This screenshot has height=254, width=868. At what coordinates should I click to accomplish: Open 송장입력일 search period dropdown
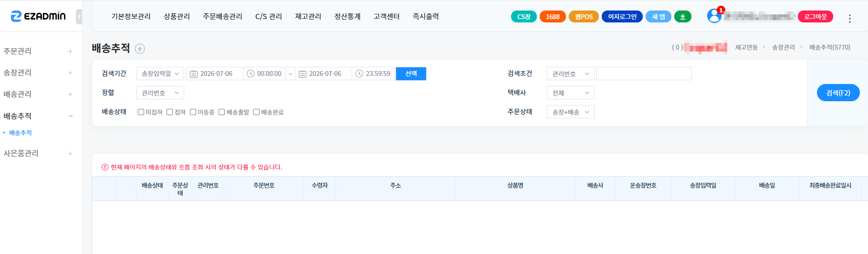click(x=160, y=74)
